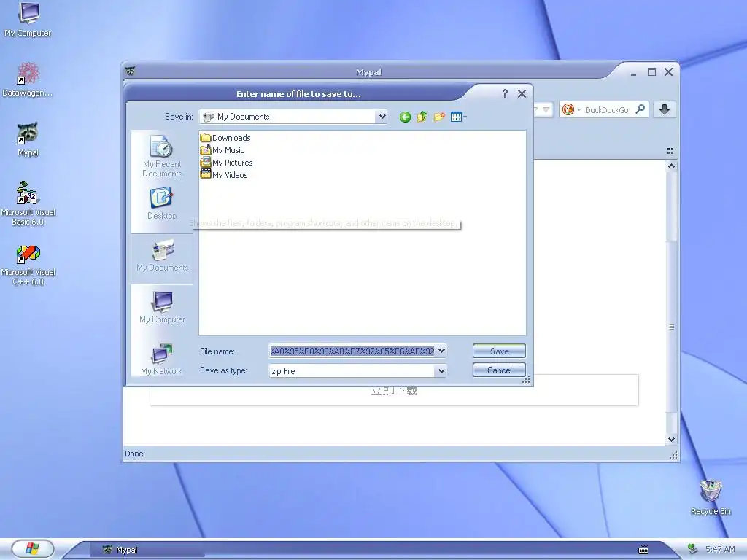This screenshot has width=747, height=560.
Task: Open the Save in location dropdown
Action: (382, 117)
